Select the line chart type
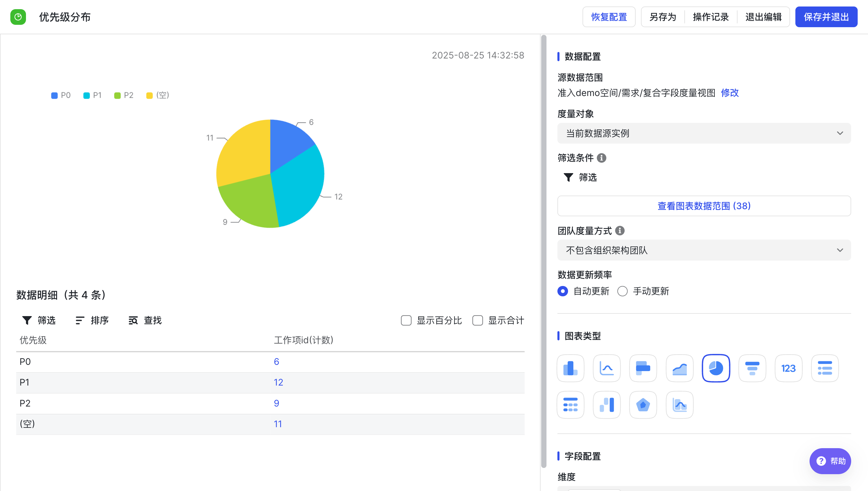The image size is (868, 491). coord(606,368)
